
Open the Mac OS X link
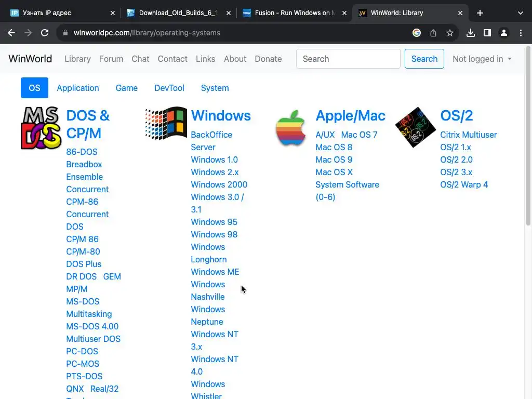pos(334,172)
